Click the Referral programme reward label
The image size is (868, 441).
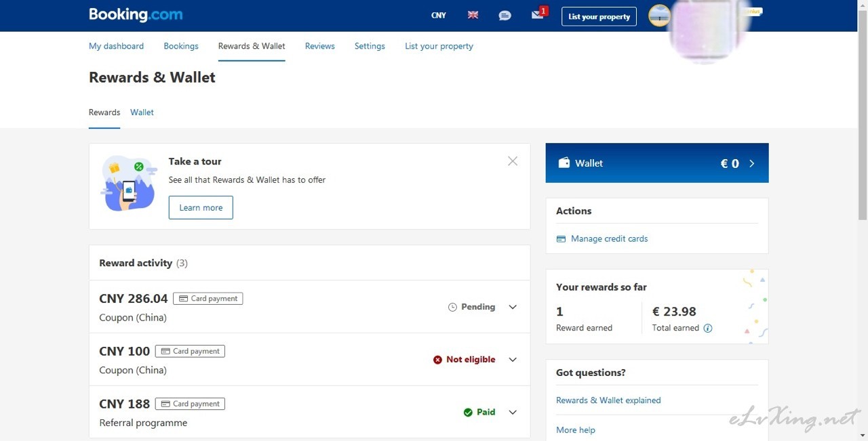click(x=143, y=423)
